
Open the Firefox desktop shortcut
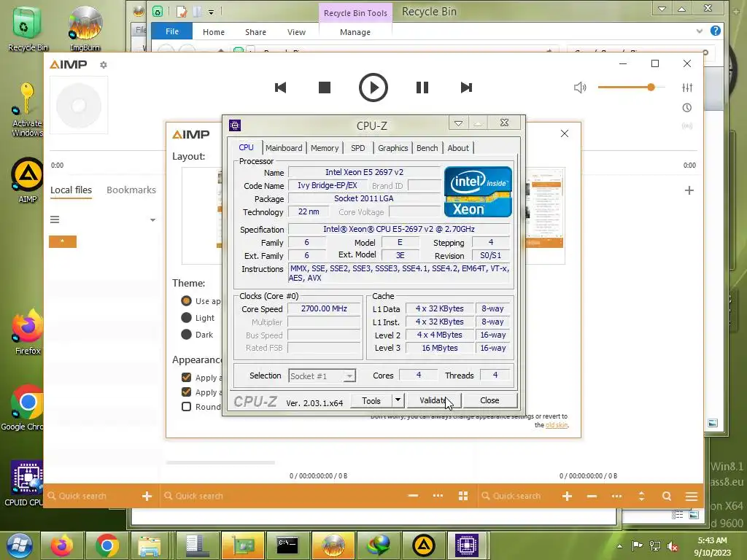click(28, 332)
